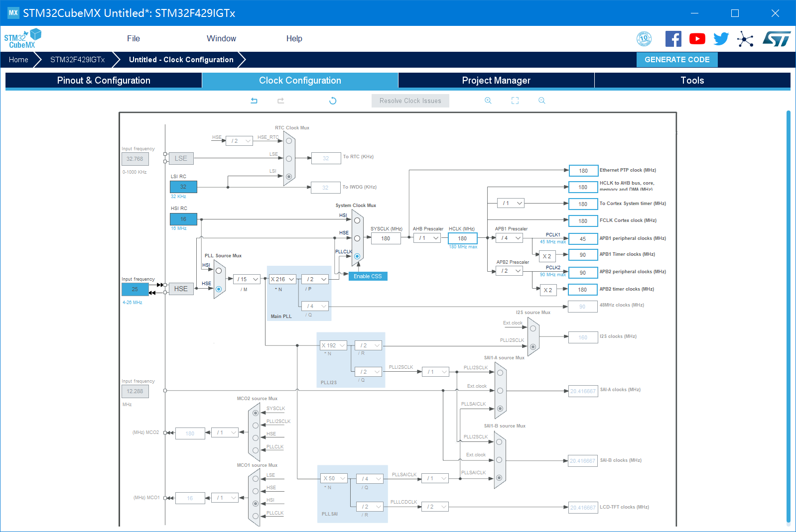
Task: Click the LSI RC 32 value box
Action: coord(183,187)
